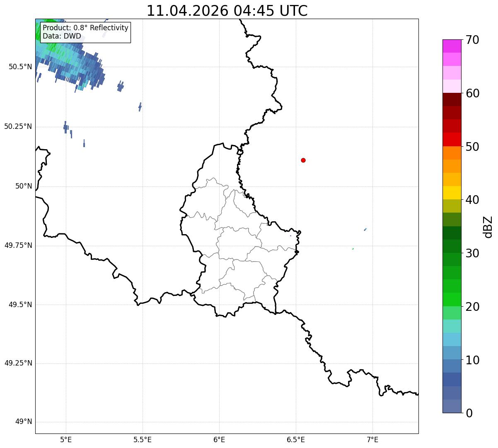Click the 7°E longitude axis label

click(373, 439)
